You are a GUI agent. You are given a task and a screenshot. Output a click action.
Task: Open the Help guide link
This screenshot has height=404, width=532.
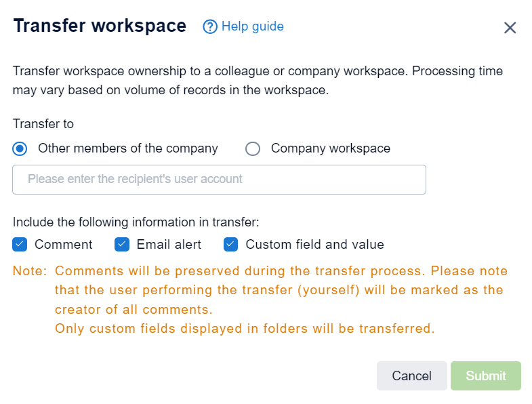point(252,26)
